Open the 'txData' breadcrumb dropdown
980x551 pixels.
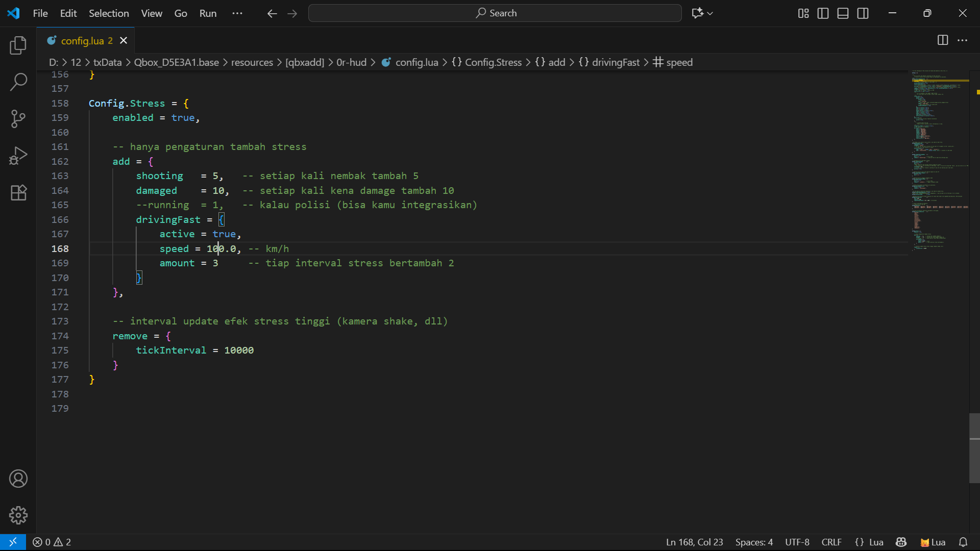(108, 62)
